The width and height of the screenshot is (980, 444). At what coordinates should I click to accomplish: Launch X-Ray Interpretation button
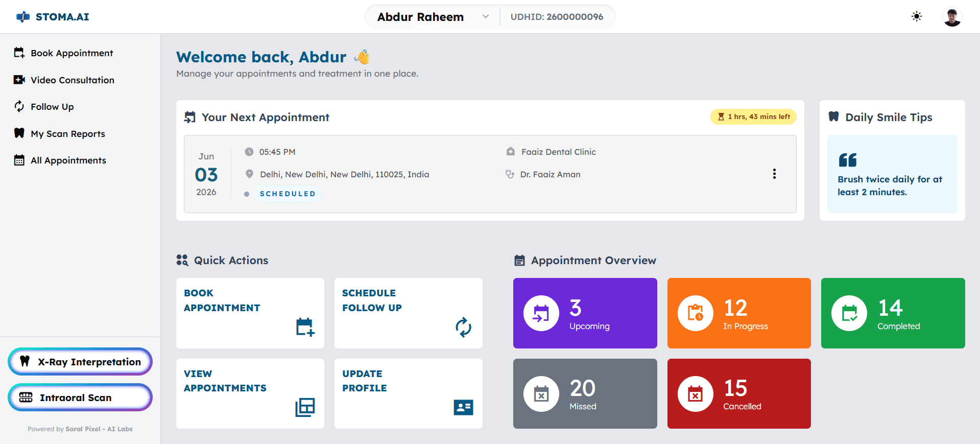(80, 362)
